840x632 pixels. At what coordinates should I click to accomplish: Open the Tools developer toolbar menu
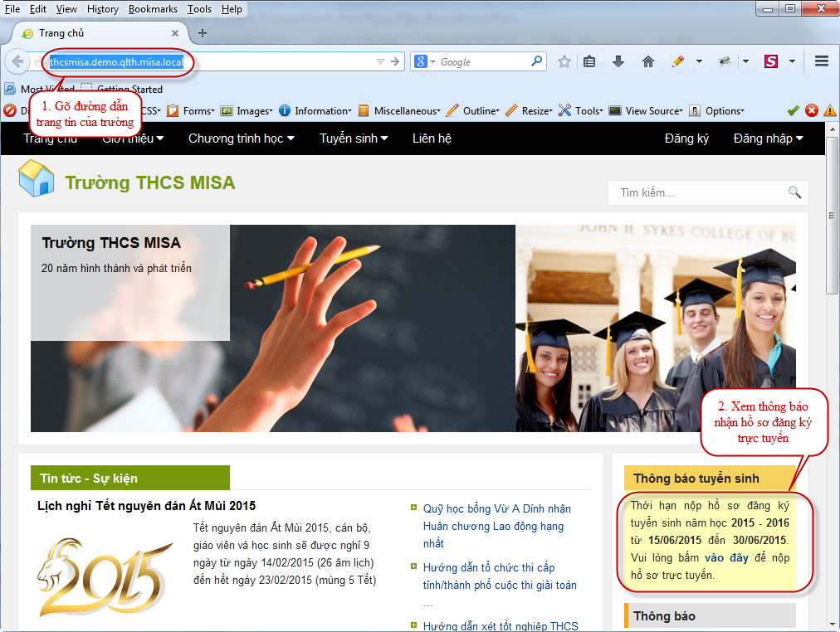tap(581, 111)
